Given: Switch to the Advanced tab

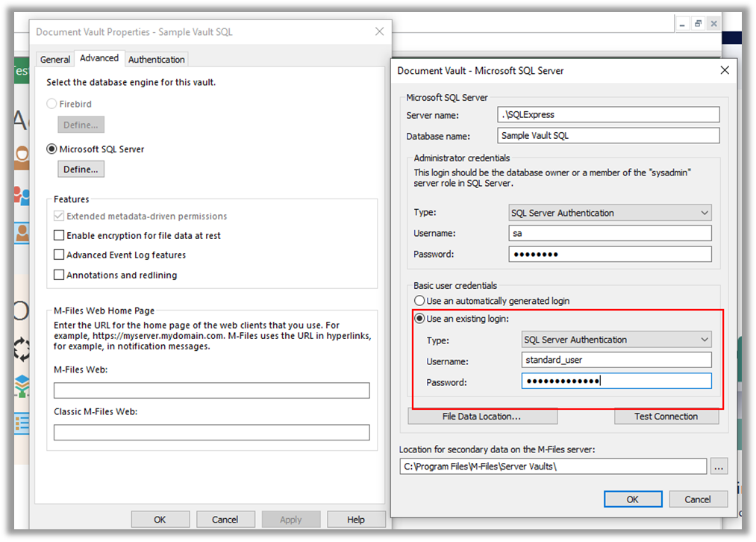Looking at the screenshot, I should [99, 58].
